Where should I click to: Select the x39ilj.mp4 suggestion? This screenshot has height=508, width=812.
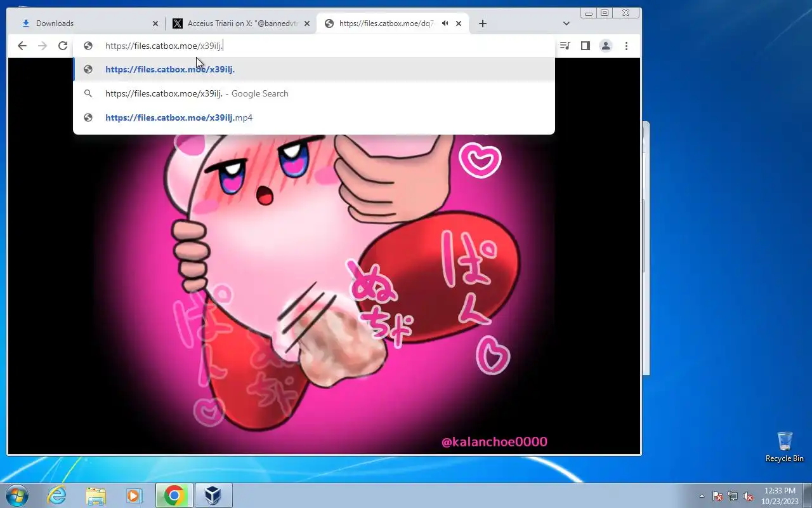click(314, 117)
